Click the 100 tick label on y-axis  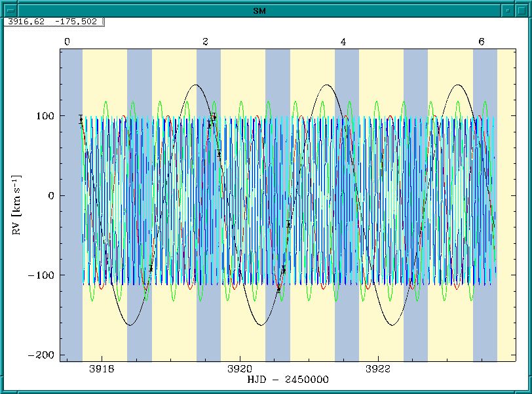coord(45,116)
